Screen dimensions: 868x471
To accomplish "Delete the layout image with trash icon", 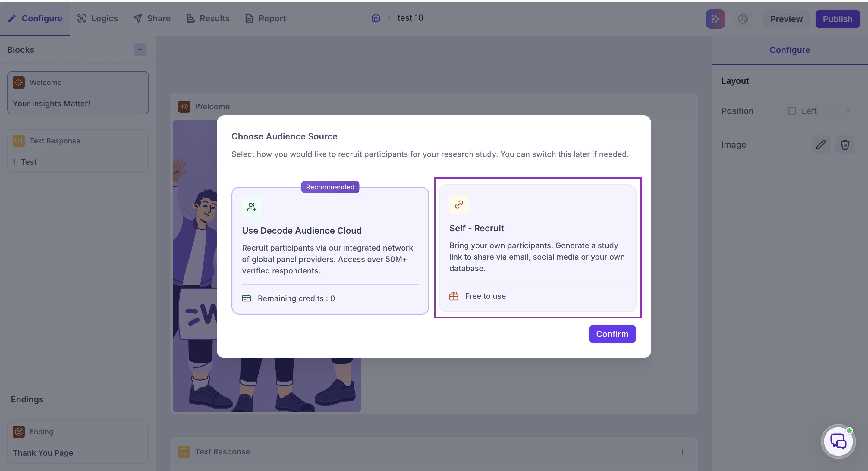I will click(845, 145).
